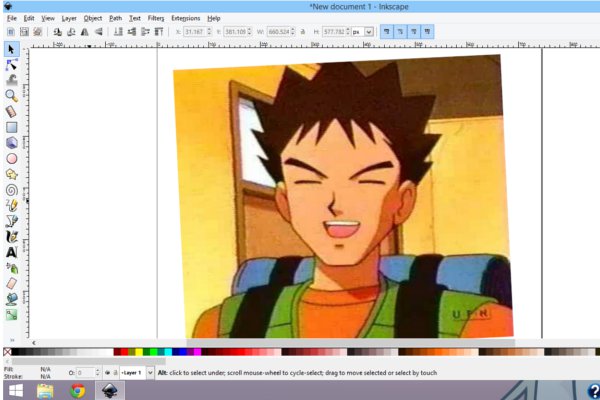The image size is (600, 400).
Task: Toggle move patterns with objects
Action: tap(427, 32)
